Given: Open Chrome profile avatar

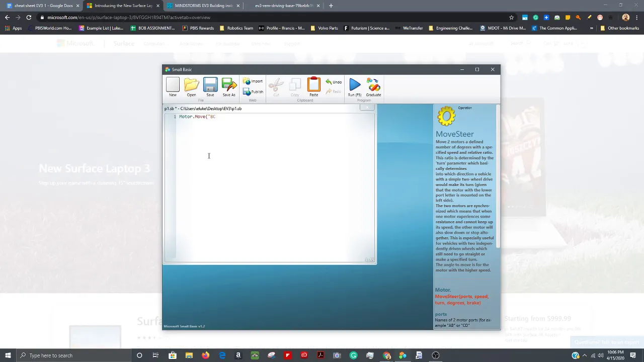Looking at the screenshot, I should pos(625,18).
